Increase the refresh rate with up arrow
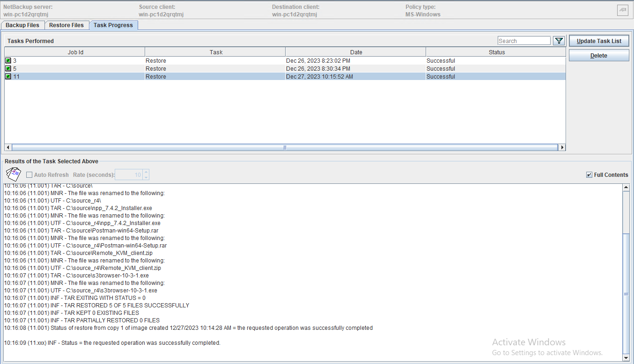This screenshot has height=364, width=634. (x=146, y=172)
